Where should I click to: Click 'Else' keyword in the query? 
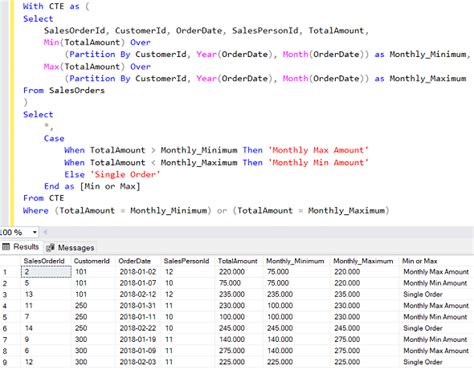tap(74, 175)
